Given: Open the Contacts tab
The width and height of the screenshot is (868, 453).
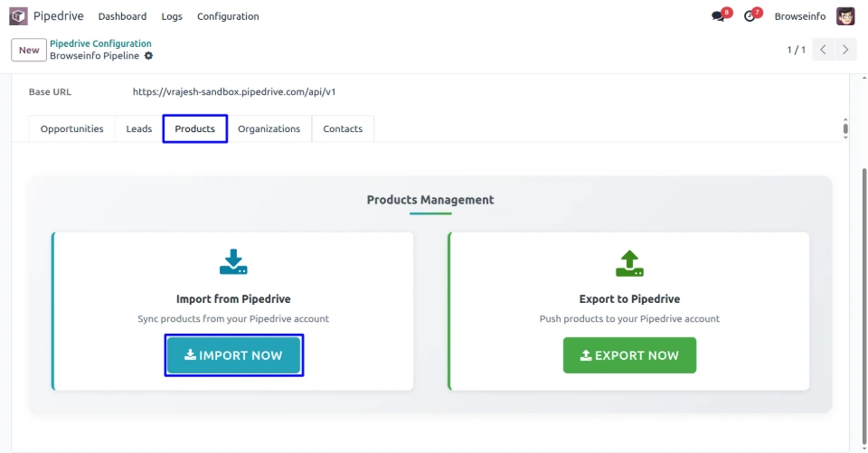Looking at the screenshot, I should pos(343,129).
